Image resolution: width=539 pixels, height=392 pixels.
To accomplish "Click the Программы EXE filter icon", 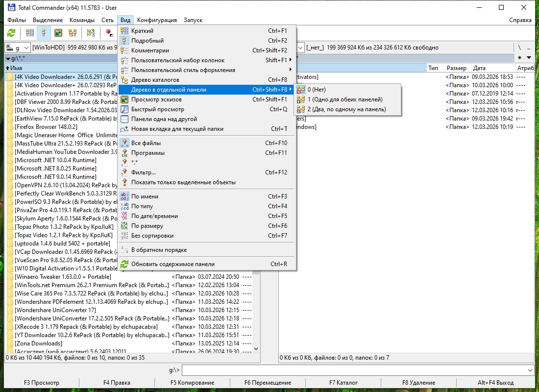I will coord(124,153).
